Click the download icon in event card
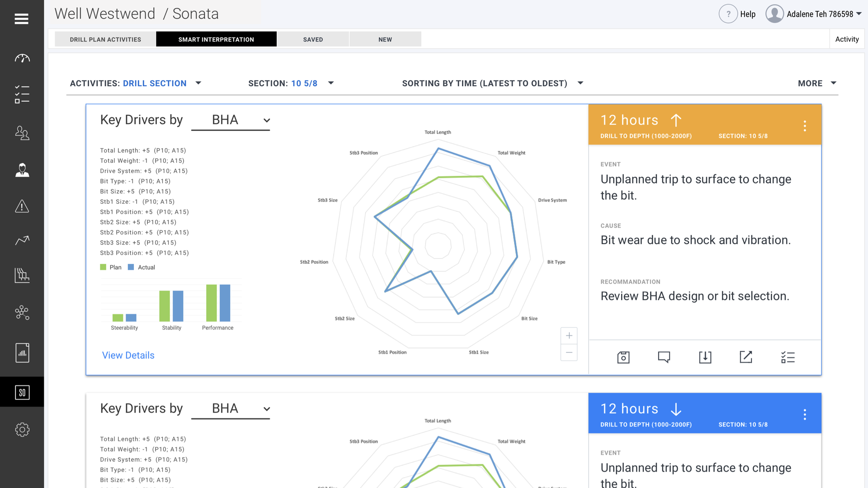Image resolution: width=868 pixels, height=488 pixels. (x=705, y=357)
